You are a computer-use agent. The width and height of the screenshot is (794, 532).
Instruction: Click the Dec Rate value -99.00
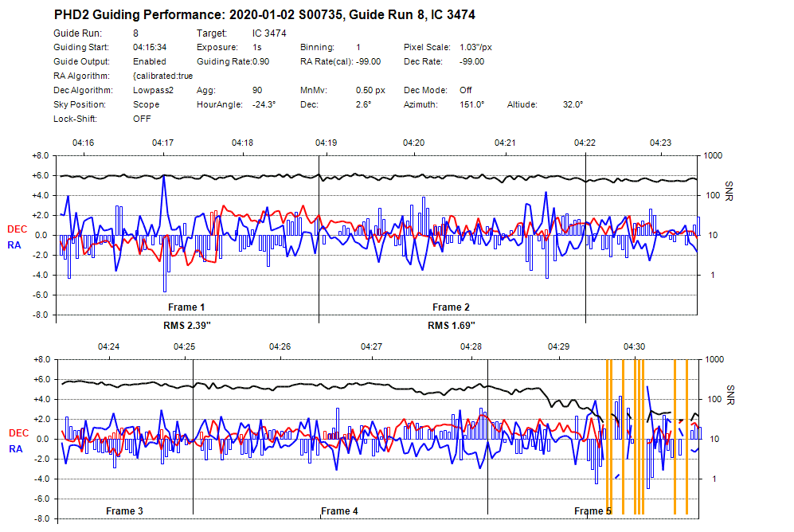click(x=471, y=61)
